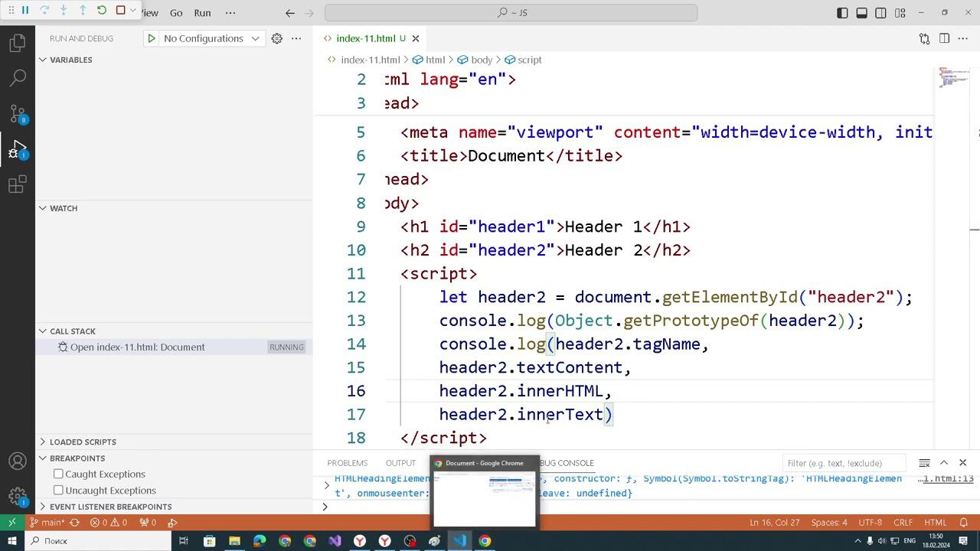Open the Accounts menu
This screenshot has height=551, width=980.
tap(18, 461)
